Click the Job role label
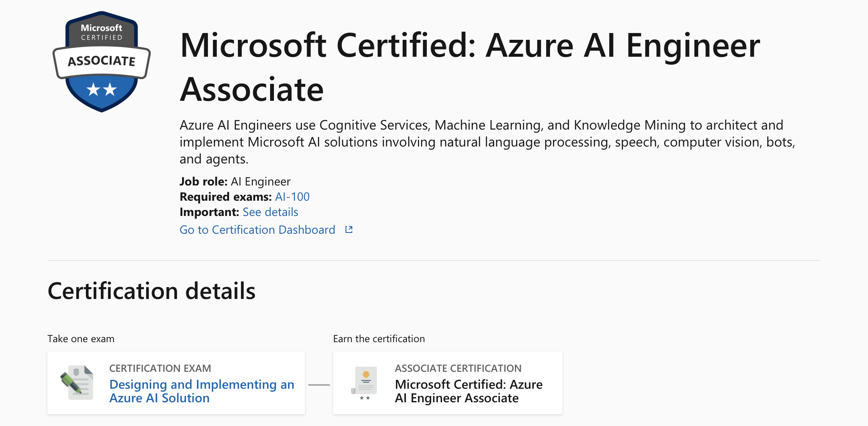This screenshot has height=426, width=868. 204,182
